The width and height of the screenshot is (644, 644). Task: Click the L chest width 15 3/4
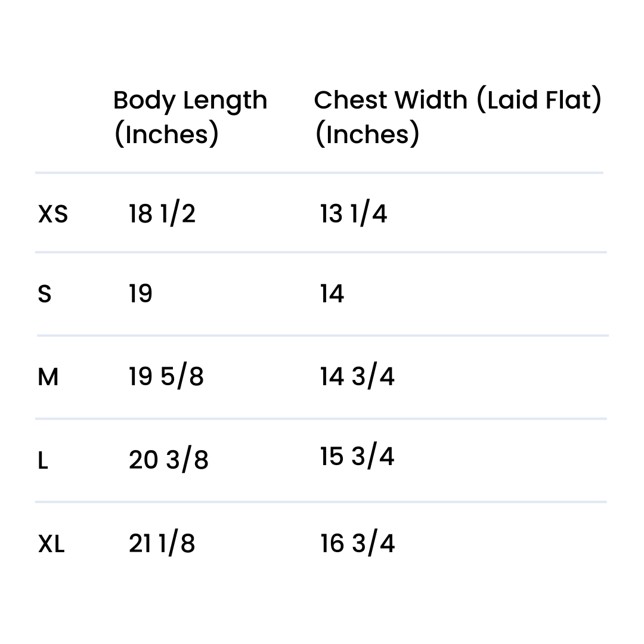click(x=357, y=457)
